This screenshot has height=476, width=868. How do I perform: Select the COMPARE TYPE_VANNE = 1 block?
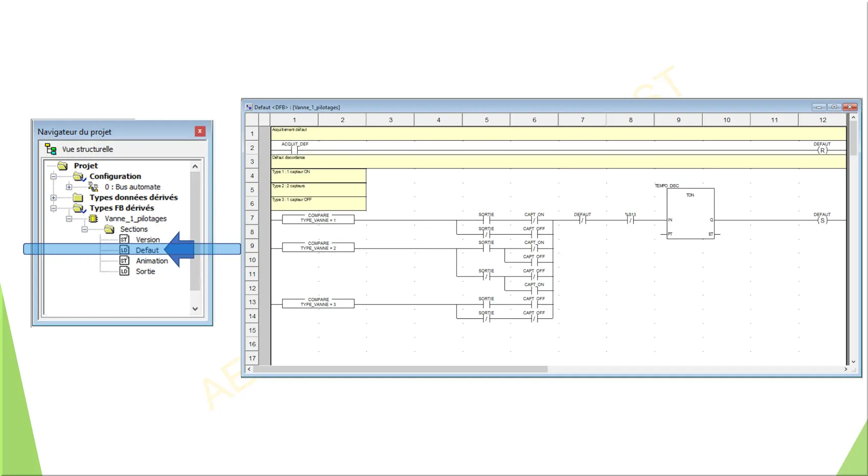318,218
